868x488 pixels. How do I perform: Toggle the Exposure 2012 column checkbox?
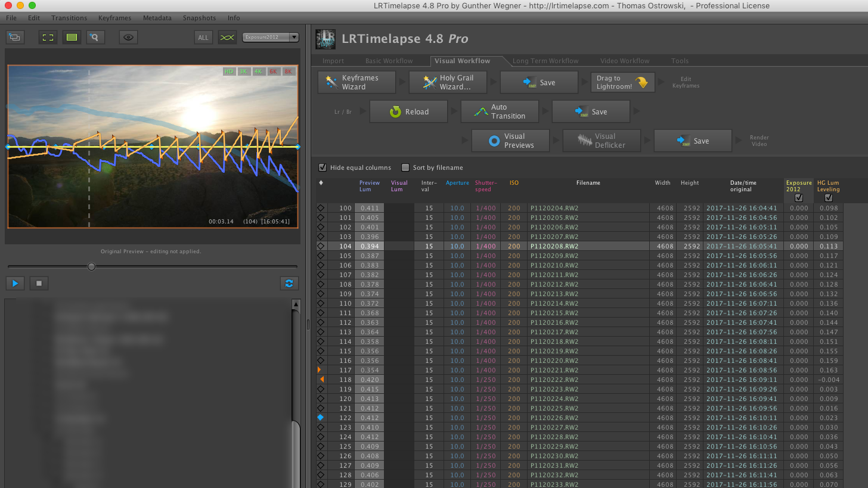pos(799,198)
